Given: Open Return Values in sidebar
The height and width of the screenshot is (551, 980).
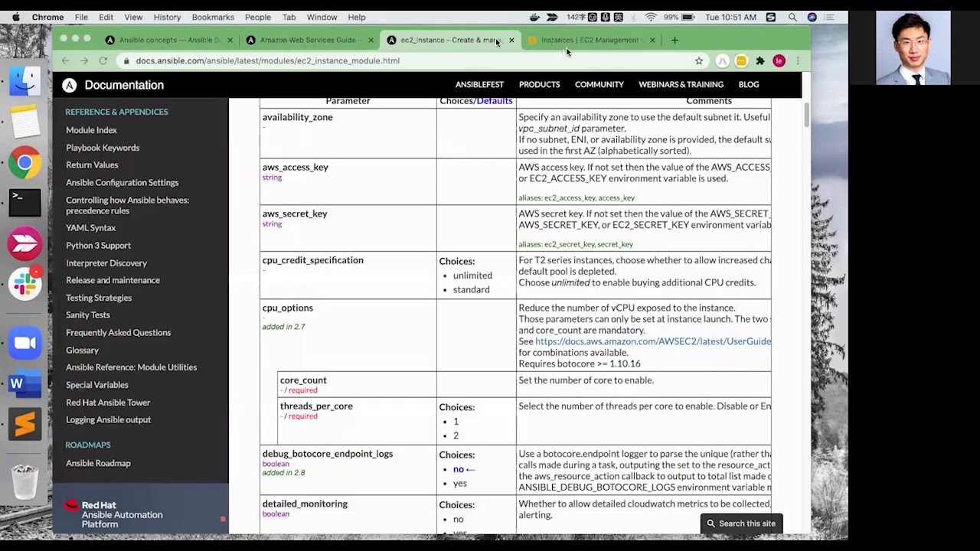Looking at the screenshot, I should [x=92, y=165].
